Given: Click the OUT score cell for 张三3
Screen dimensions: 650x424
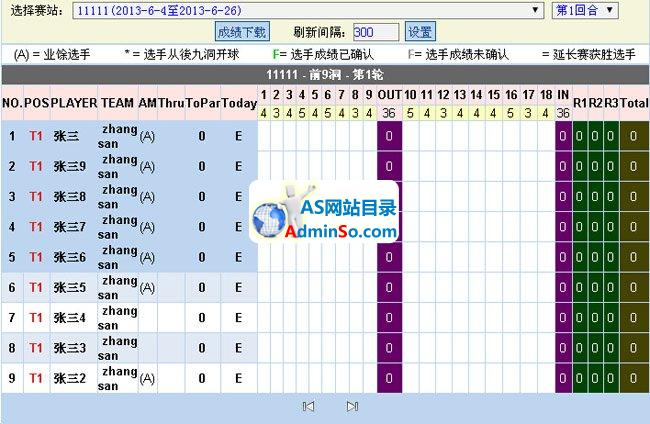Looking at the screenshot, I should click(389, 348).
